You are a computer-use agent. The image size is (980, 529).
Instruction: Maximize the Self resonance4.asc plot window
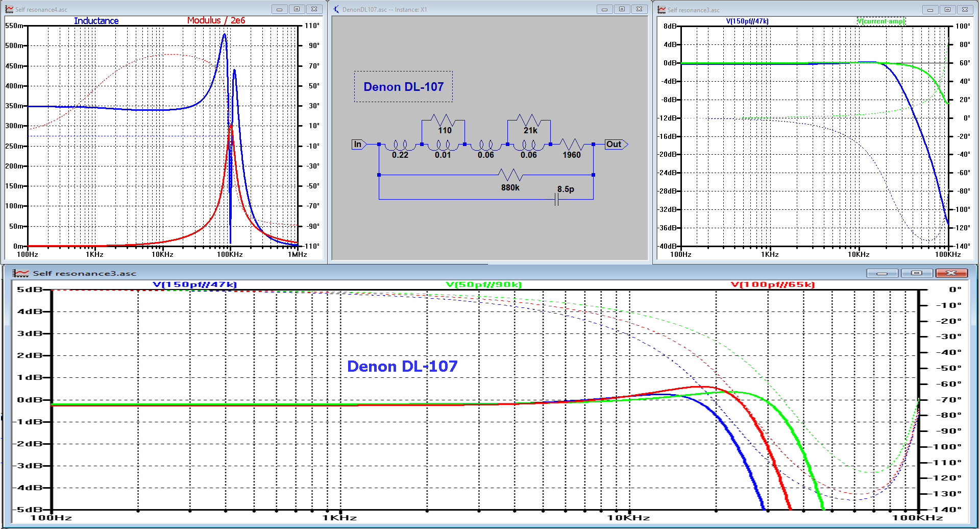pyautogui.click(x=297, y=9)
